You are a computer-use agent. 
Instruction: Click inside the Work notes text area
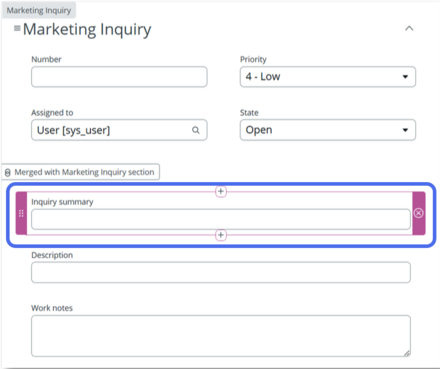tap(221, 336)
